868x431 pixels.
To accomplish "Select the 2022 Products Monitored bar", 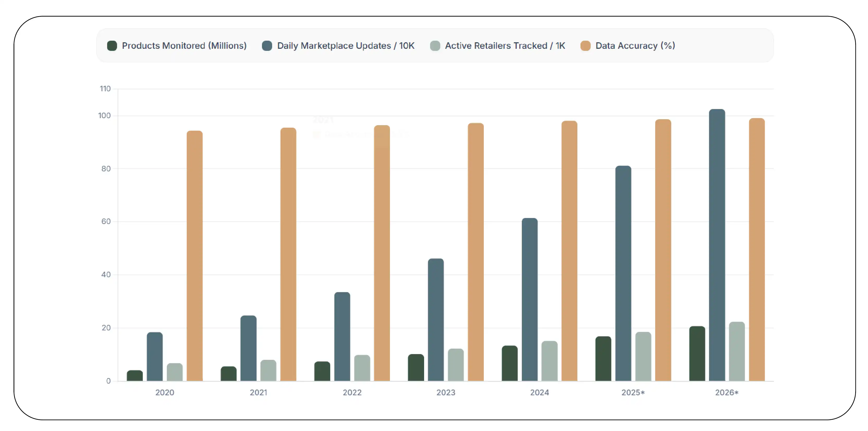I will pos(322,371).
